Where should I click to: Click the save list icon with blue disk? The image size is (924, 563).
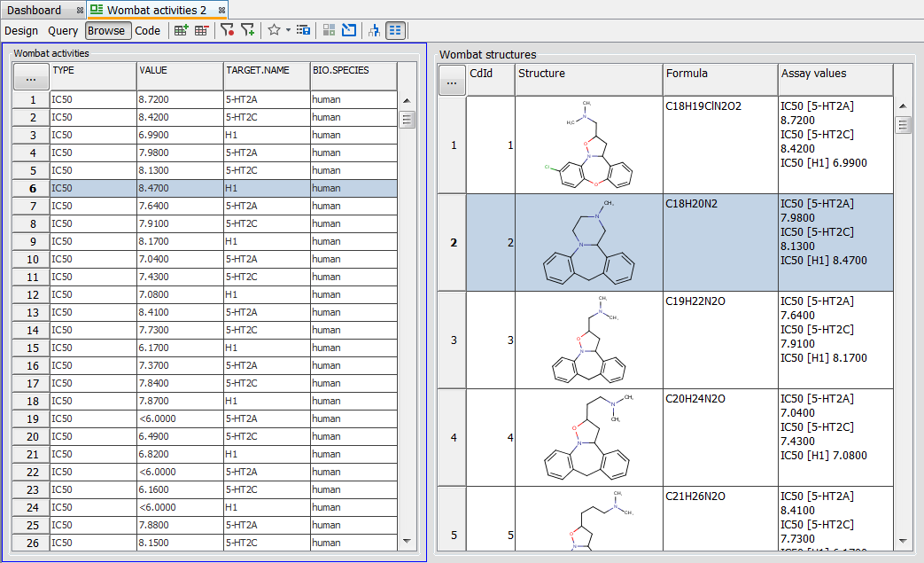304,30
